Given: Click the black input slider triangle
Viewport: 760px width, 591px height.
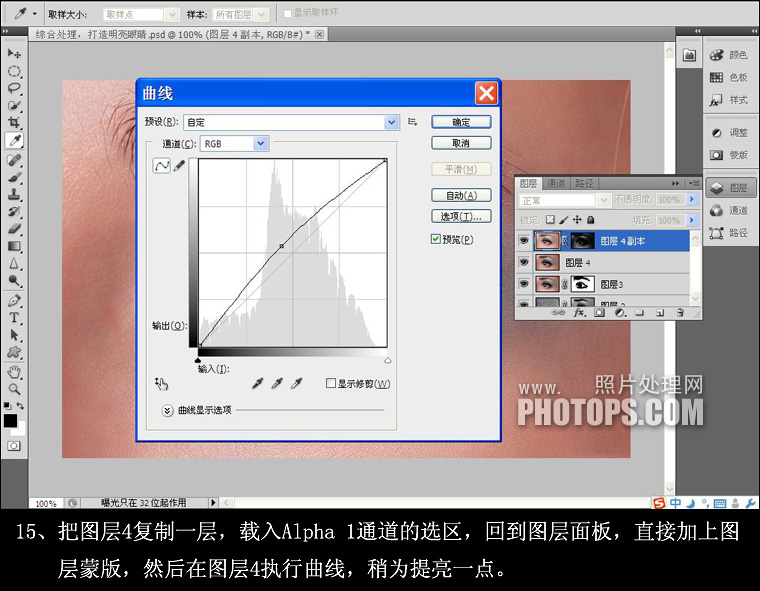Looking at the screenshot, I should (198, 360).
